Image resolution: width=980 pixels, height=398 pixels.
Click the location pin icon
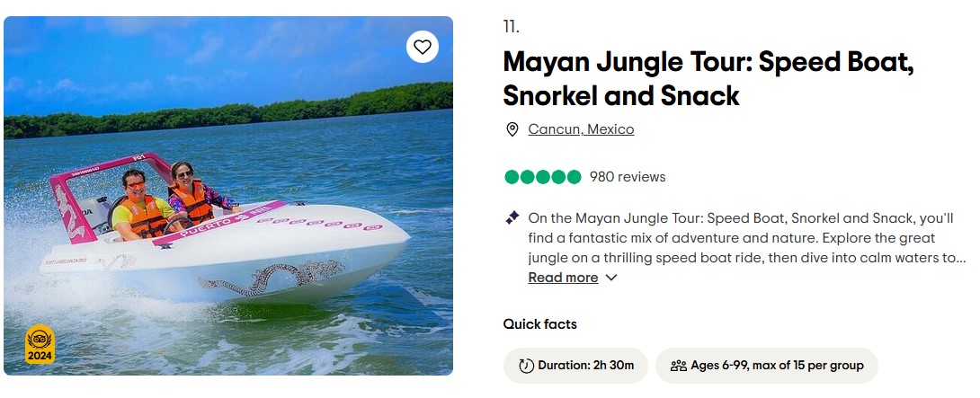point(512,129)
